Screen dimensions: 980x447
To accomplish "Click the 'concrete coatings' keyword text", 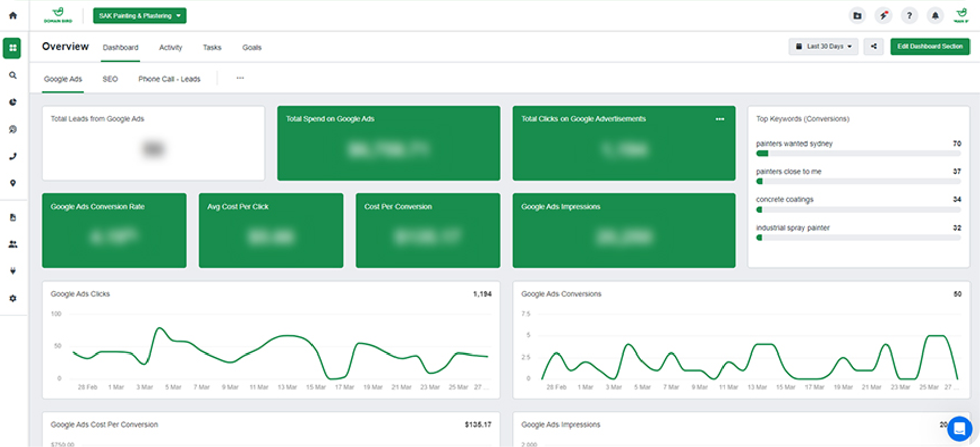I will pyautogui.click(x=784, y=199).
